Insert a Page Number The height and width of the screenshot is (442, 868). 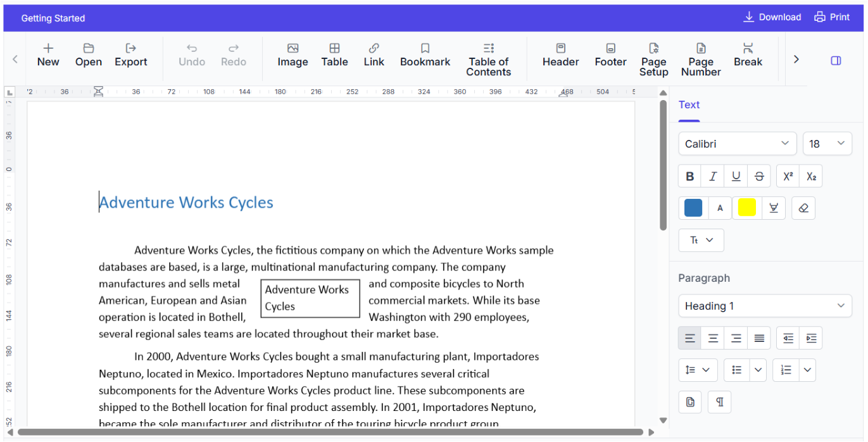pos(701,60)
